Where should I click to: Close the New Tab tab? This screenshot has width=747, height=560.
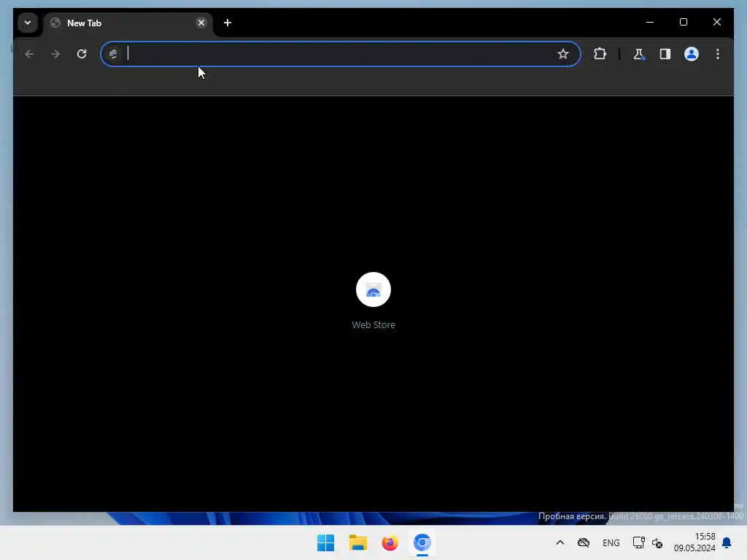201,23
